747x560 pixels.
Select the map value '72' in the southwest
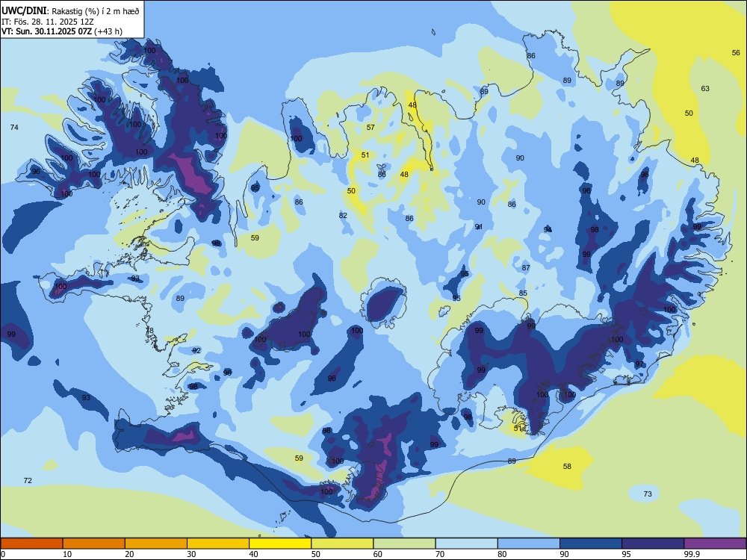[x=28, y=480]
